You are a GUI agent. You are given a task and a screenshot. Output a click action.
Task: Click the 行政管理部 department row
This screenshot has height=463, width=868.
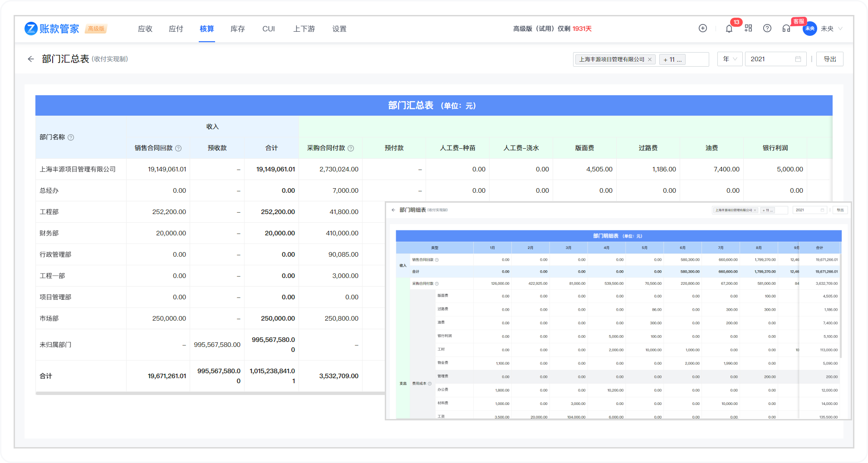click(x=55, y=254)
